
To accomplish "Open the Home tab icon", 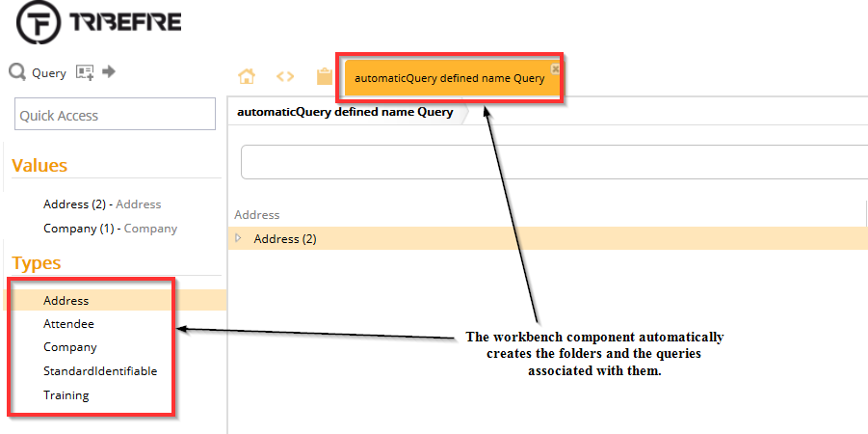I will click(x=247, y=77).
